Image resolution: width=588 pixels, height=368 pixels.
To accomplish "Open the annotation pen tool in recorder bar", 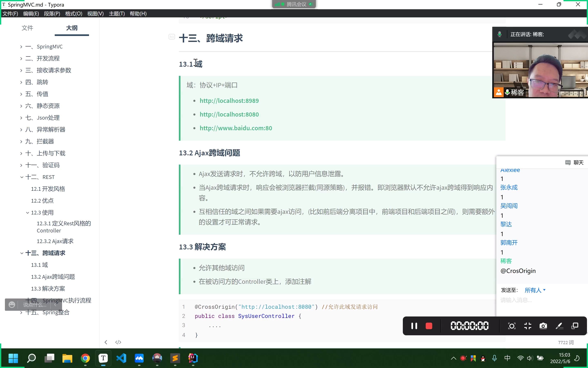I will click(559, 326).
